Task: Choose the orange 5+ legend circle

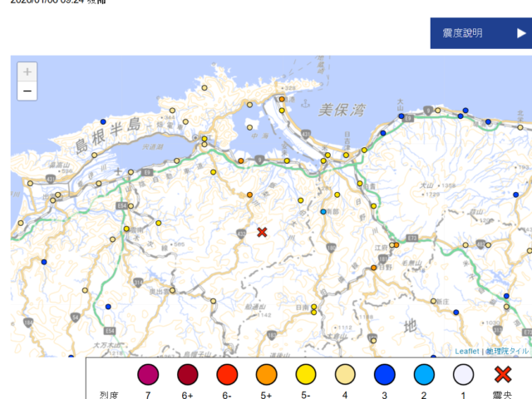Action: click(266, 375)
